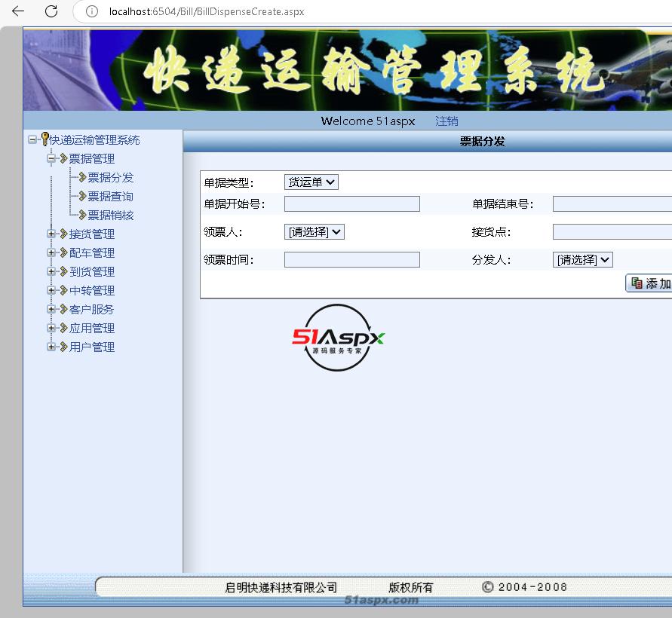Expand the 配车管理 tree node
Image resolution: width=672 pixels, height=618 pixels.
(x=51, y=252)
